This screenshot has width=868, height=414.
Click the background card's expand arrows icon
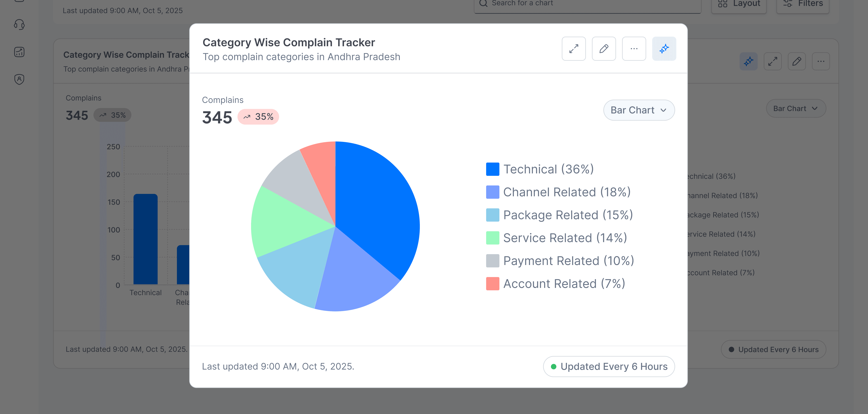[x=772, y=61]
